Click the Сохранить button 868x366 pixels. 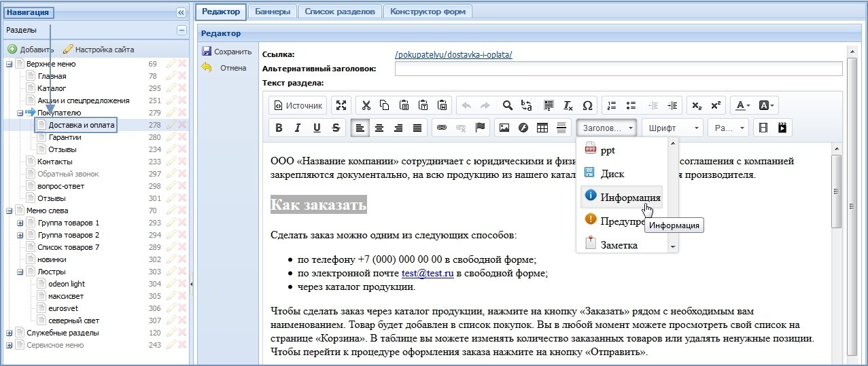(x=226, y=52)
